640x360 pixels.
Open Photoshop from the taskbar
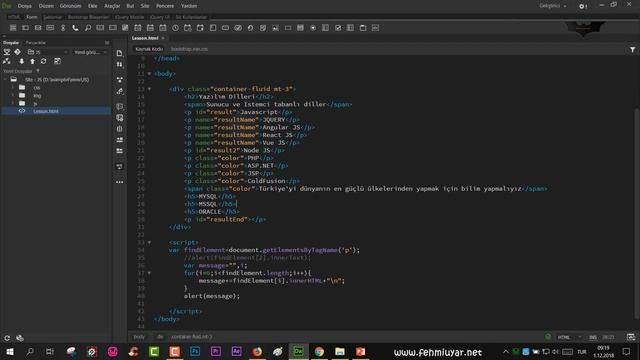195,351
